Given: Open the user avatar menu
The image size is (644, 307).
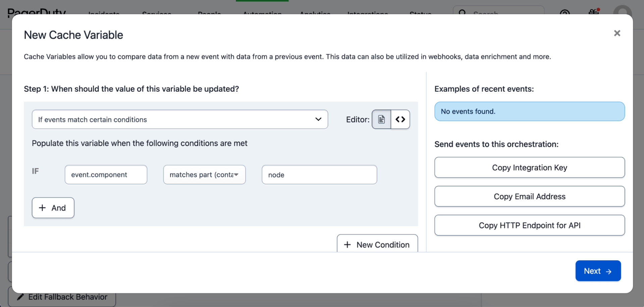Looking at the screenshot, I should pyautogui.click(x=622, y=11).
